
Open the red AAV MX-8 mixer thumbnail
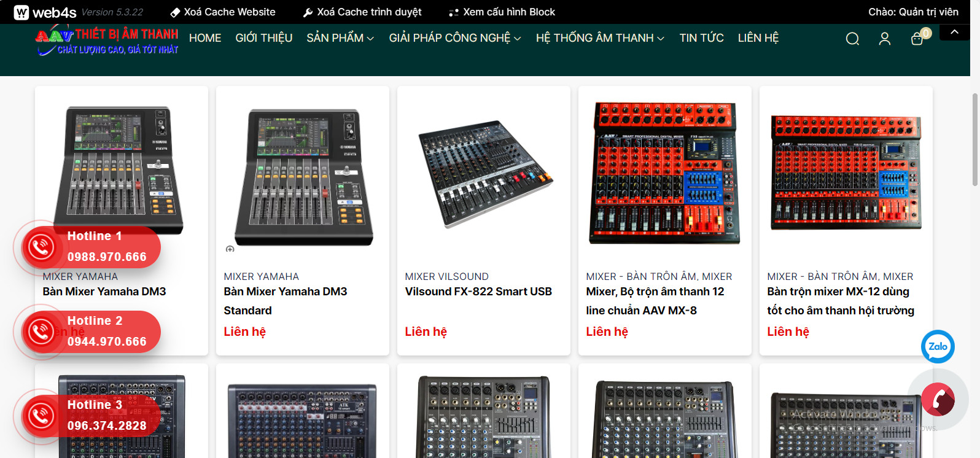click(664, 174)
